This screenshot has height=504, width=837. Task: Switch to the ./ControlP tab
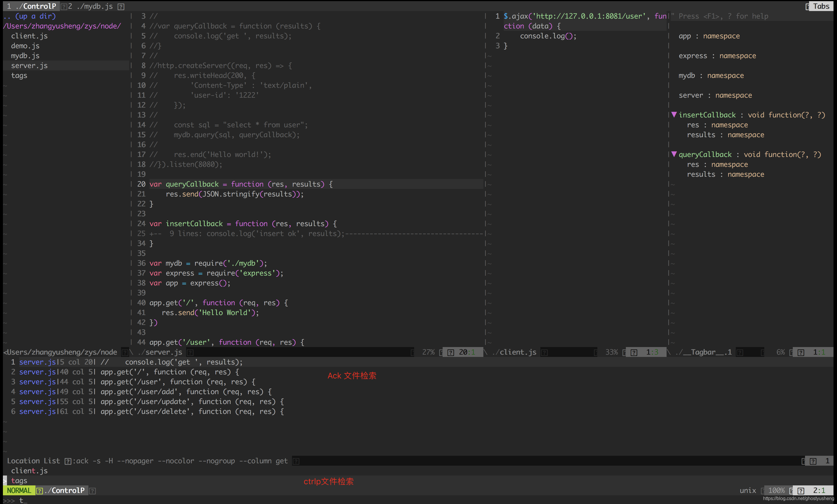(x=32, y=6)
